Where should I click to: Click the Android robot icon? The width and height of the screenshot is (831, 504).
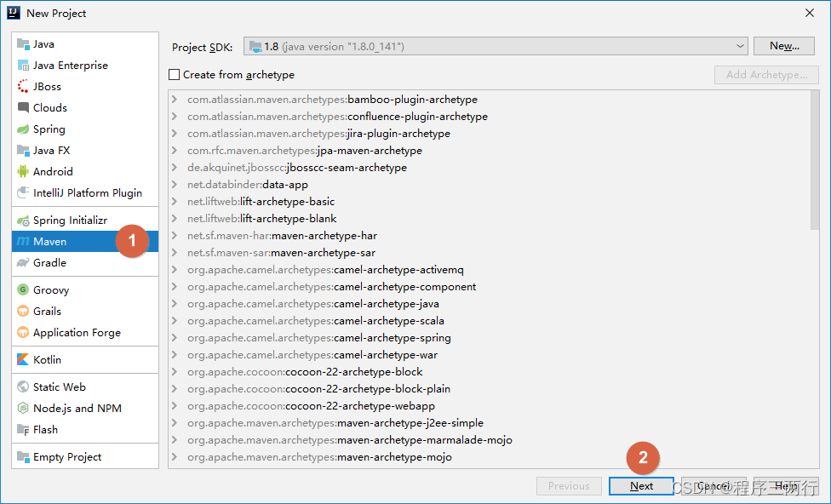pyautogui.click(x=23, y=172)
